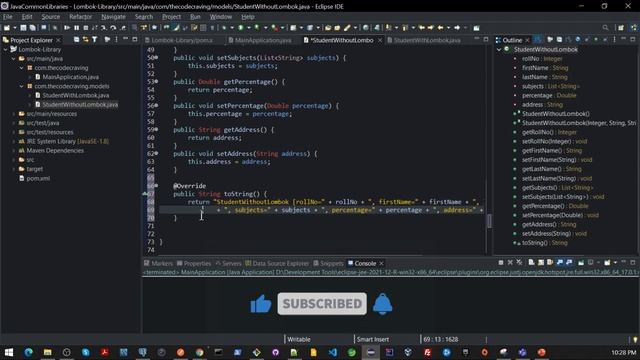The width and height of the screenshot is (640, 360).
Task: Click the Terminate icon in main toolbar
Action: coord(86,28)
